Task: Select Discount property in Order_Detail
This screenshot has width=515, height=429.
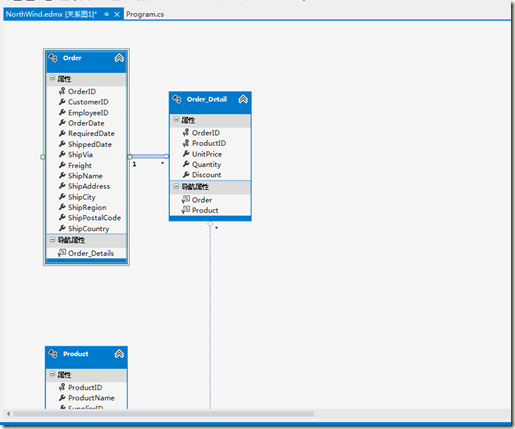Action: pos(206,175)
